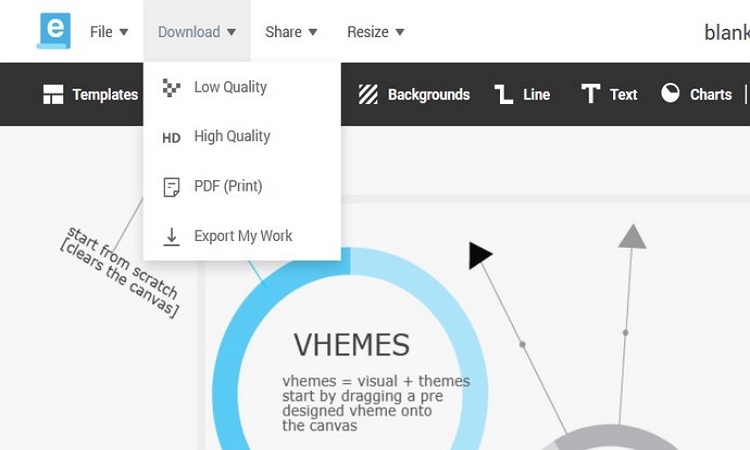Click the Templates grid icon
750x450 pixels.
tap(53, 94)
